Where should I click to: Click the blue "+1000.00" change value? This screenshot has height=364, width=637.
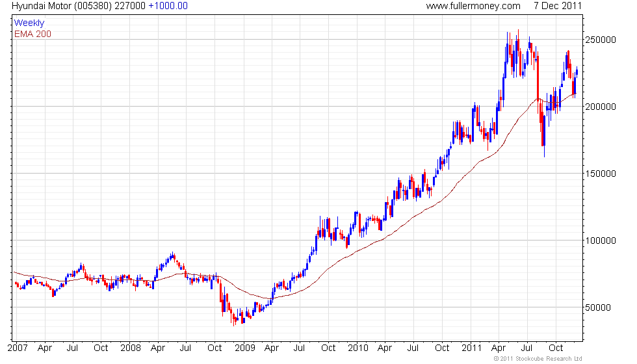168,6
